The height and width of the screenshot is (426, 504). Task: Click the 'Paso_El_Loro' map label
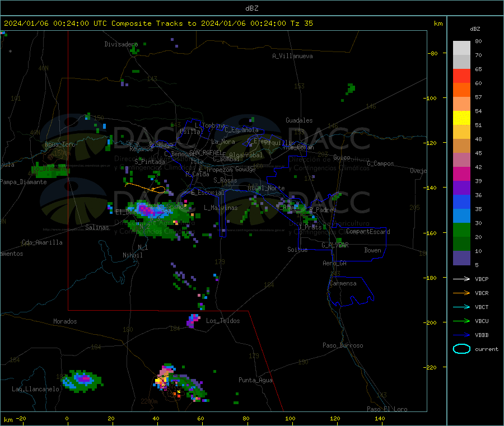[387, 409]
